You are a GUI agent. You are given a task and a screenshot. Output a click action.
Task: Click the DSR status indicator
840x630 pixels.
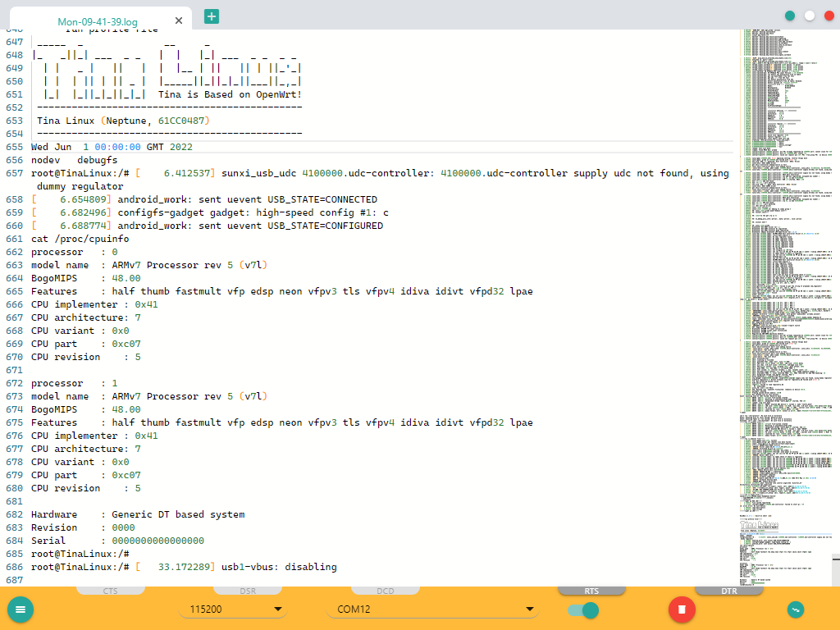(x=248, y=591)
